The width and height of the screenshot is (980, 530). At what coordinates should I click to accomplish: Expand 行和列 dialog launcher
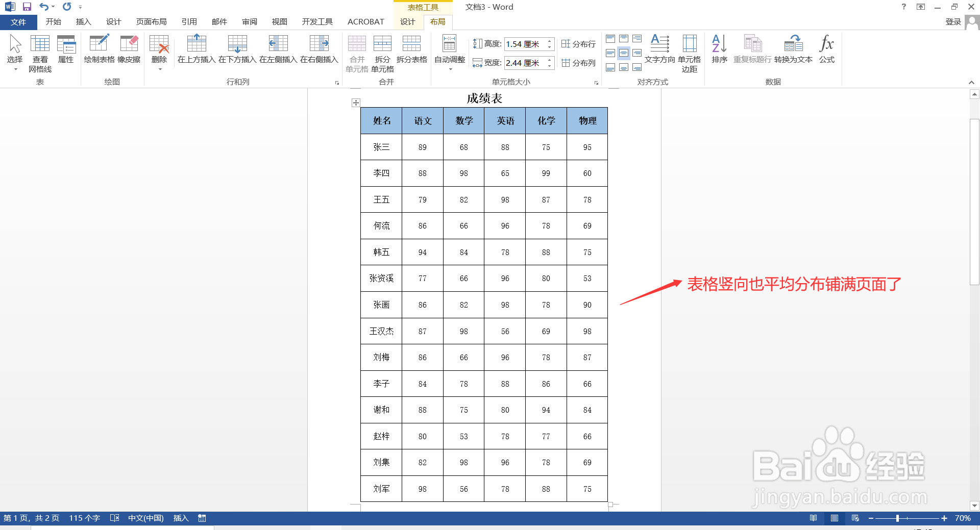(x=337, y=83)
